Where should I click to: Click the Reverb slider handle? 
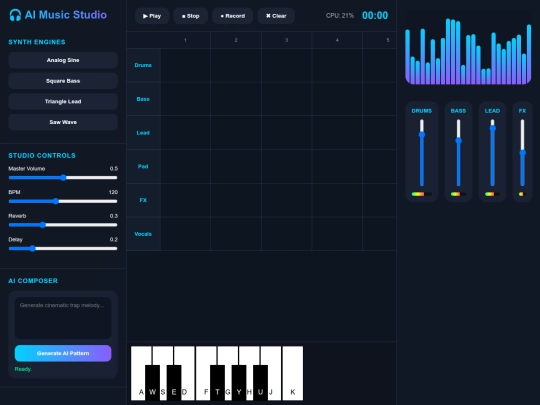42,225
